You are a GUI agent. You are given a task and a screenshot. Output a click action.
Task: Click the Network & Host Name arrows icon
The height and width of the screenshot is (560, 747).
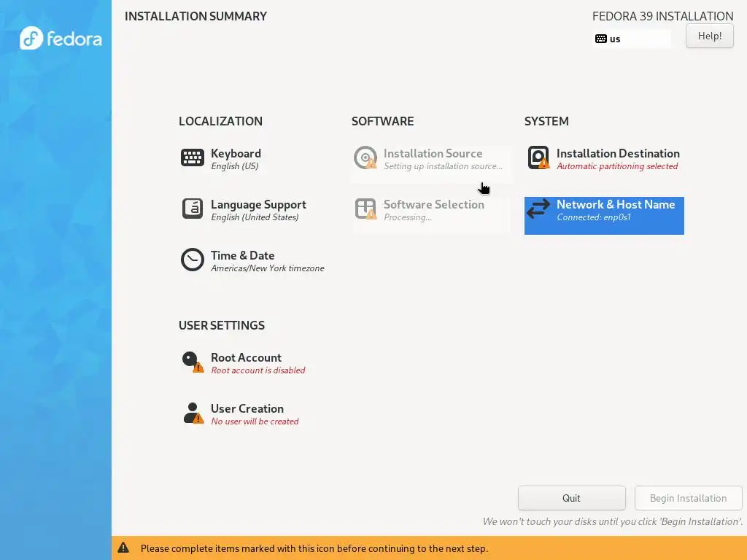pyautogui.click(x=538, y=209)
